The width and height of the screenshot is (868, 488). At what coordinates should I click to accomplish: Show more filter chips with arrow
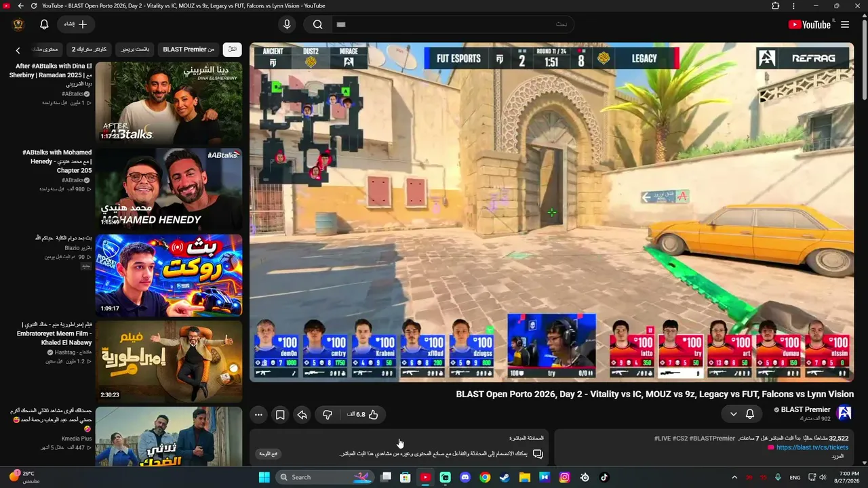point(18,49)
